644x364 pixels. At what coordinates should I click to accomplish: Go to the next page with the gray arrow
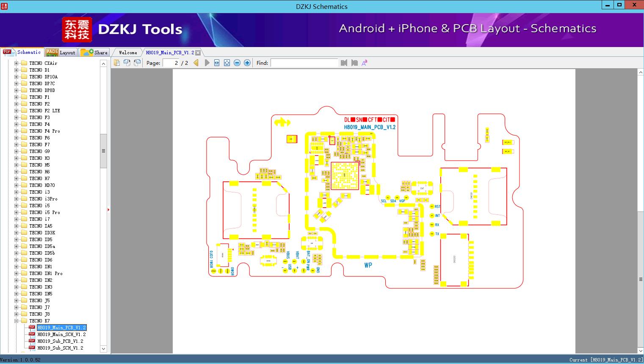tap(207, 63)
